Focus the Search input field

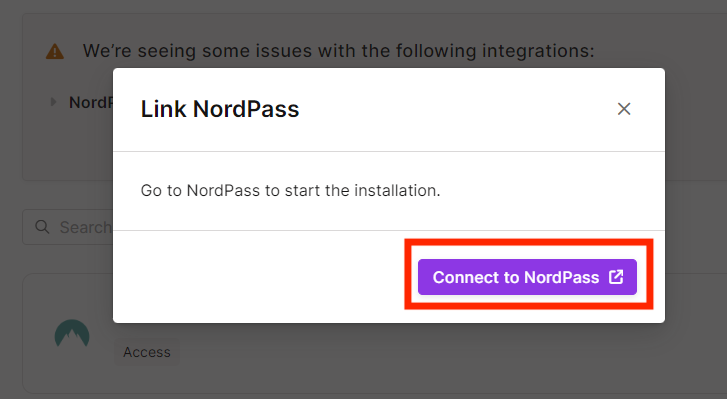click(x=68, y=227)
